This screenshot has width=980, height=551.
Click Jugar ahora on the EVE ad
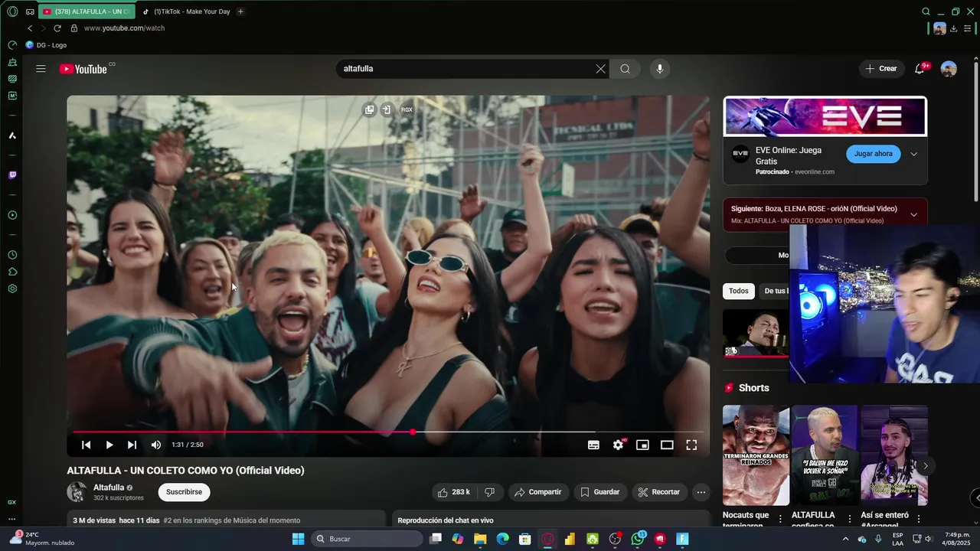click(874, 154)
